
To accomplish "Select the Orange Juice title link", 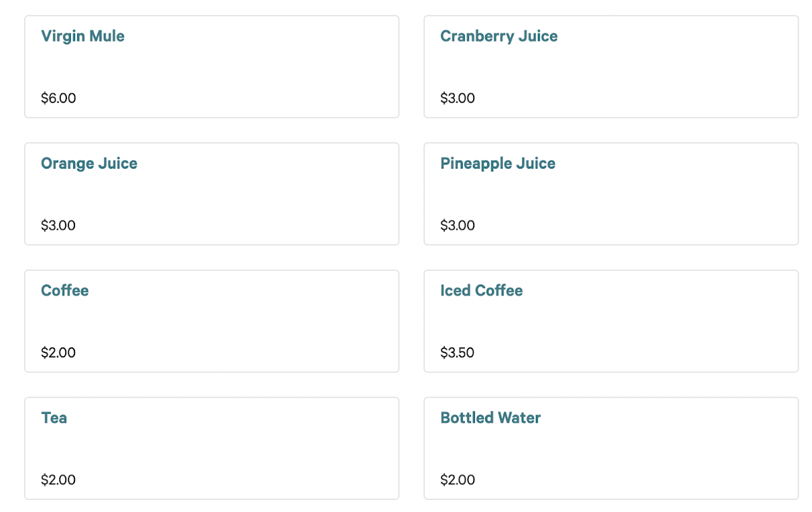I will 89,164.
